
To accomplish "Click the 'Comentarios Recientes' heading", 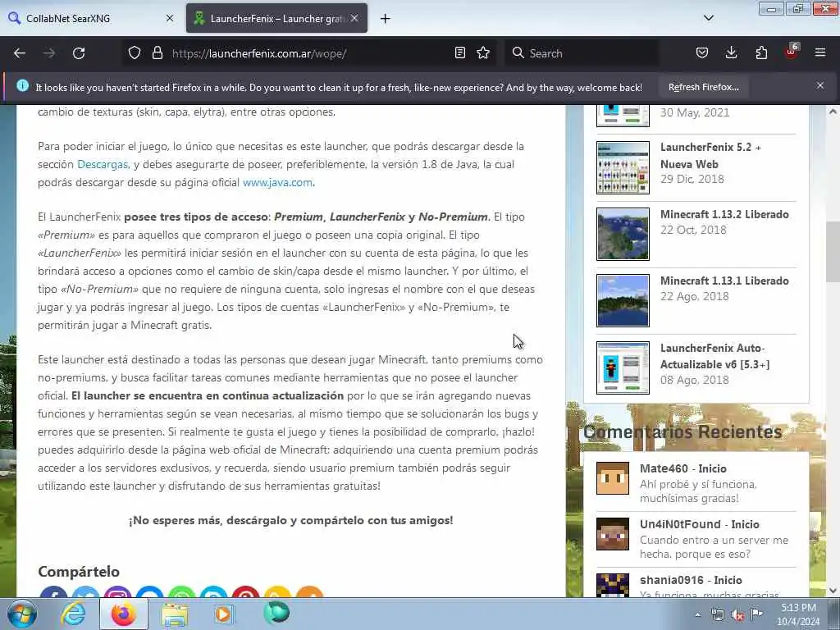I will tap(682, 431).
